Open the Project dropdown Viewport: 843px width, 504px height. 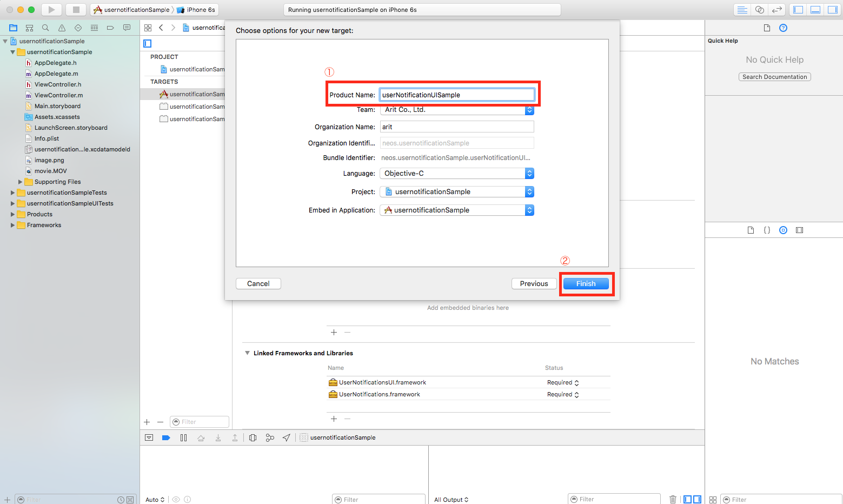click(x=457, y=191)
